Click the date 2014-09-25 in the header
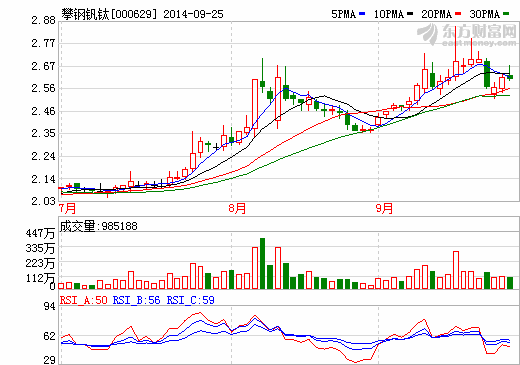 tap(193, 14)
